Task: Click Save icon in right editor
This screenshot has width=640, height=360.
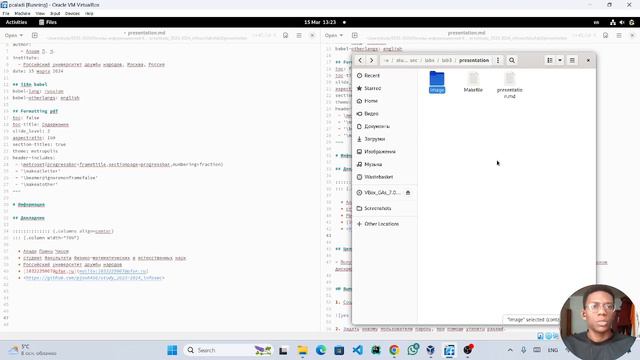Action: pos(605,36)
